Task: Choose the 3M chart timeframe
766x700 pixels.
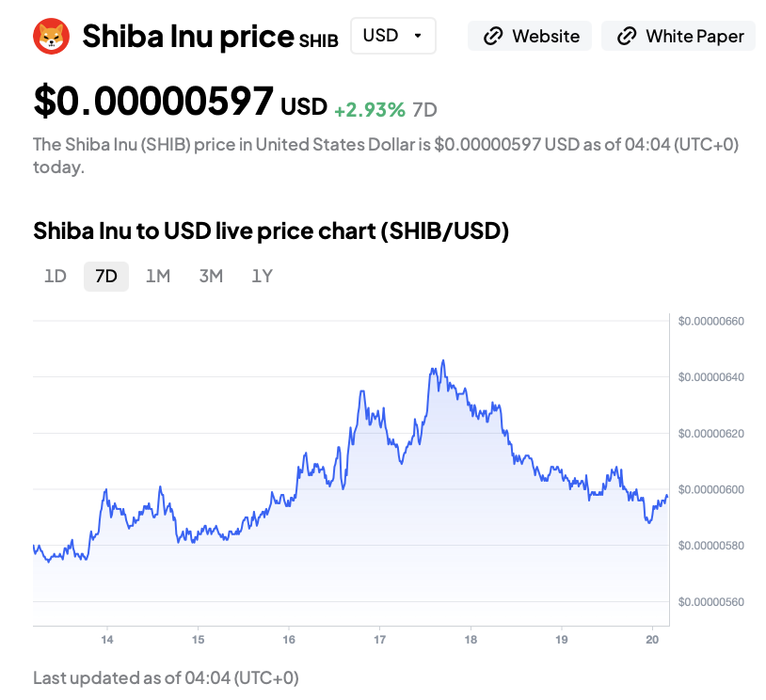Action: [211, 276]
